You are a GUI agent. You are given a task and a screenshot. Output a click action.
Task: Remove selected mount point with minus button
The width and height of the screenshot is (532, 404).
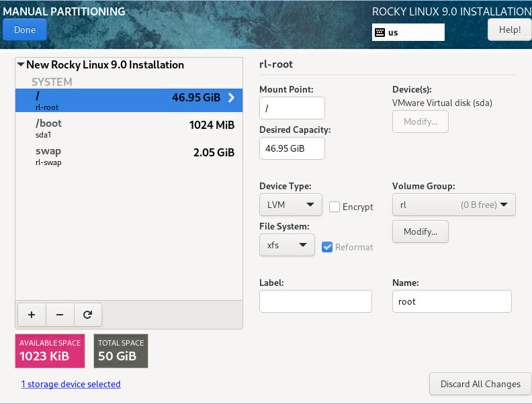pyautogui.click(x=60, y=315)
